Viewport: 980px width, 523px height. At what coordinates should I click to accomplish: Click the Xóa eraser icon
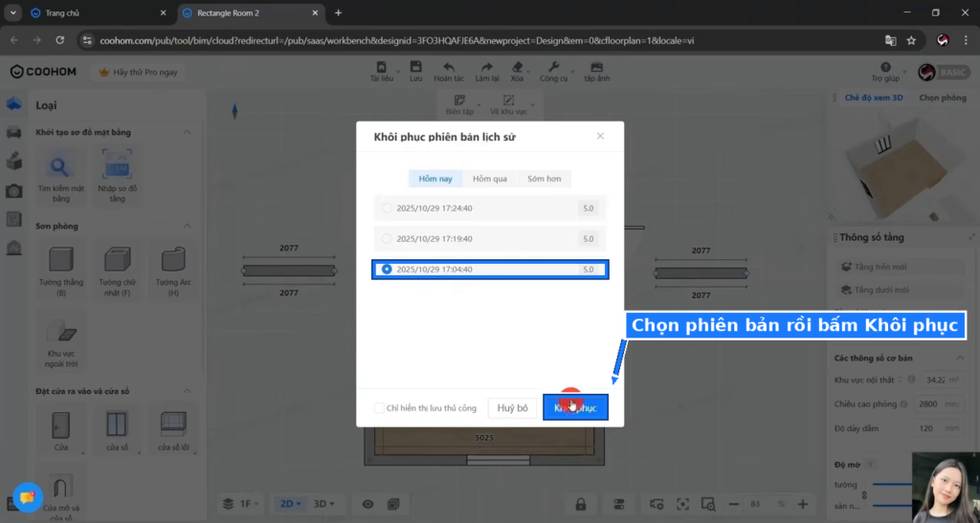[517, 67]
